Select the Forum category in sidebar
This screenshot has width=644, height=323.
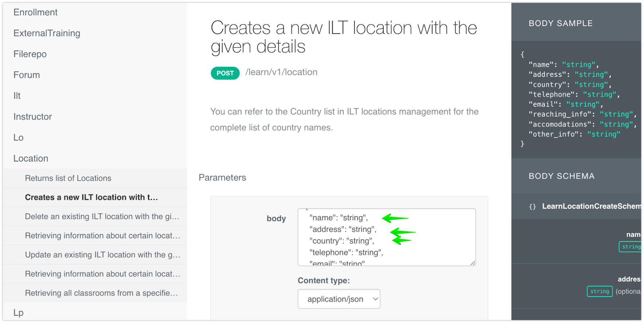point(27,75)
